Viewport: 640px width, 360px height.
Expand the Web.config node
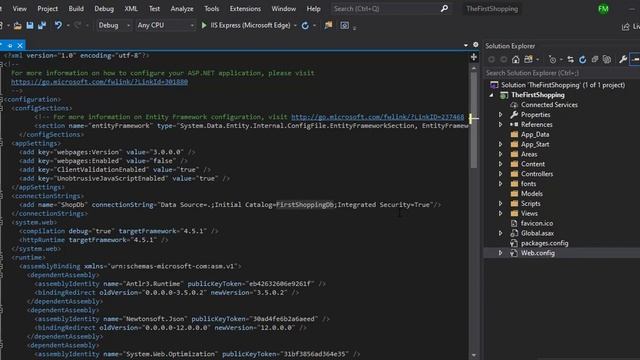tap(501, 253)
